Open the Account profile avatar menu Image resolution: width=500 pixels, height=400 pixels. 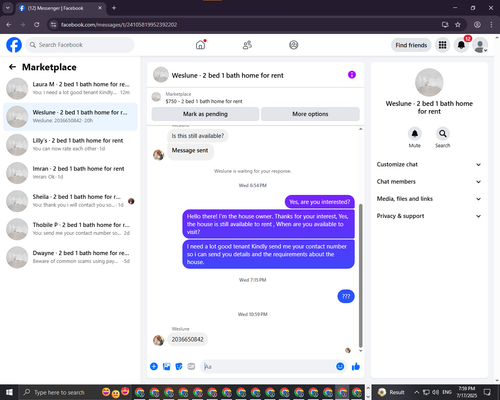tap(480, 45)
